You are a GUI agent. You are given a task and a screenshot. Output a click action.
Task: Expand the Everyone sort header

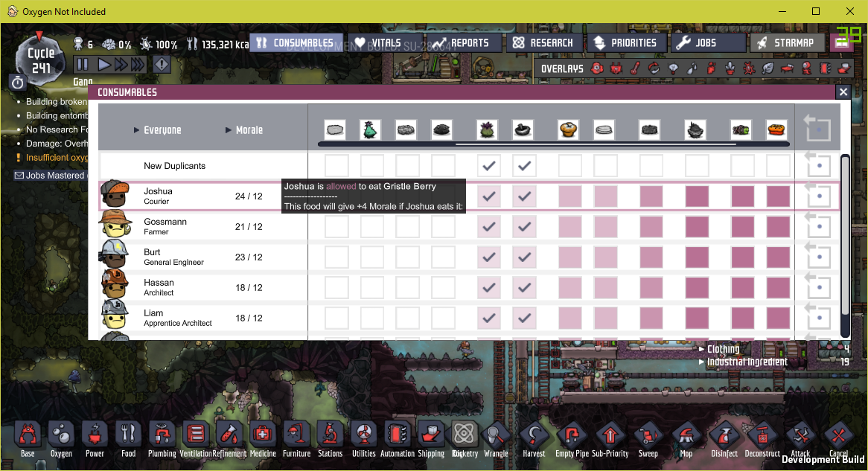tap(158, 130)
